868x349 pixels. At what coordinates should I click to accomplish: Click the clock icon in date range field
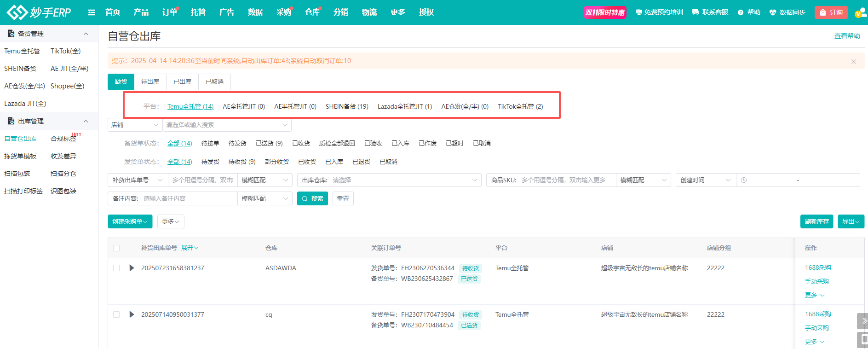click(744, 180)
